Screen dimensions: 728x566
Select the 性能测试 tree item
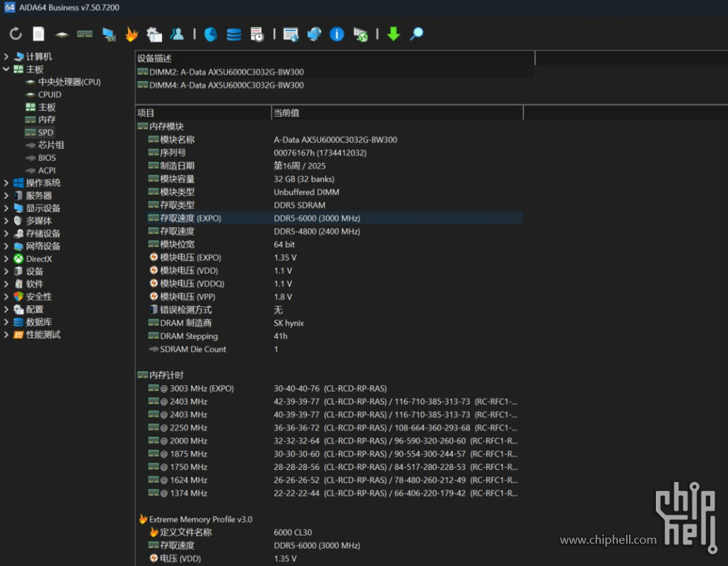coord(43,335)
